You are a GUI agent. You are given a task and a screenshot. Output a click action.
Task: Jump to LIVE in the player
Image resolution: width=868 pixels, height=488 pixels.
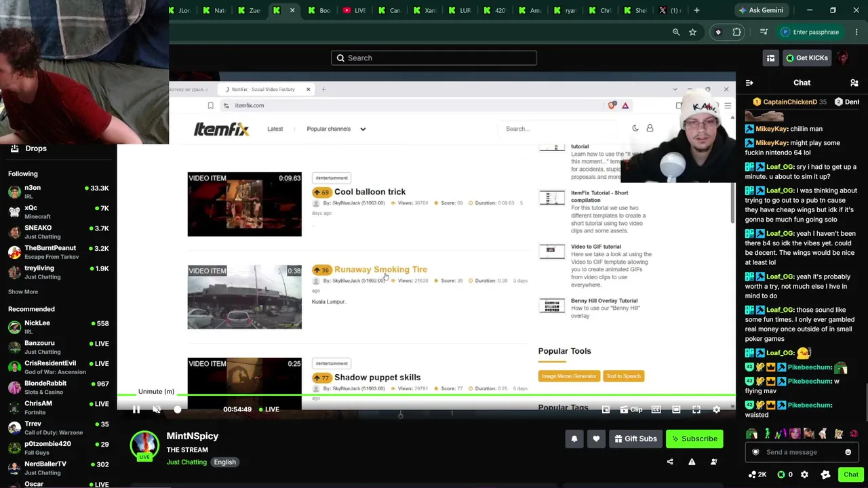[269, 409]
